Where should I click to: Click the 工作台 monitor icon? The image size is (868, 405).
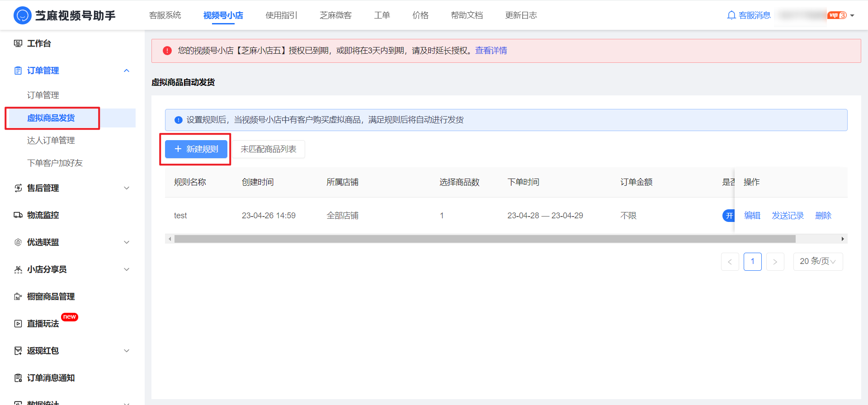18,43
